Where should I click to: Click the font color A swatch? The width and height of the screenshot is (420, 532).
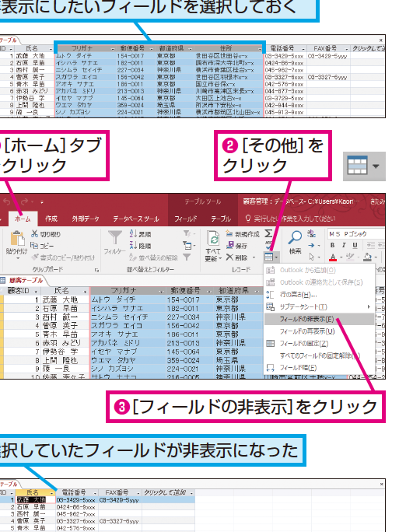tap(333, 257)
